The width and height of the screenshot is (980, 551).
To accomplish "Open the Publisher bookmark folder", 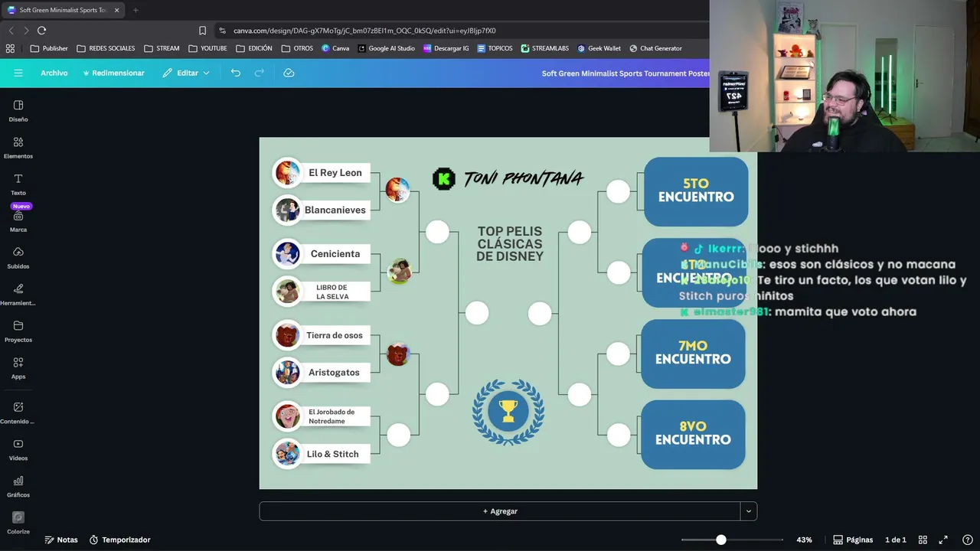I will pos(49,48).
